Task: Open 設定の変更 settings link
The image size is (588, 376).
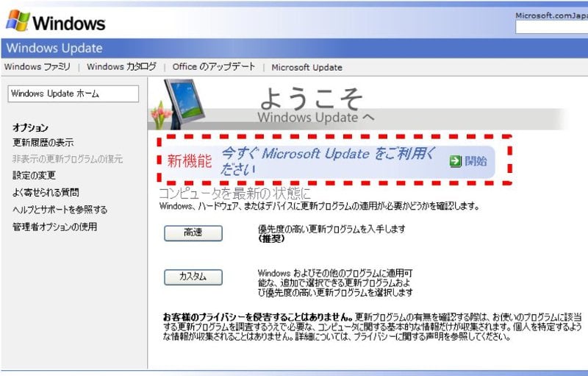Action: click(x=34, y=176)
